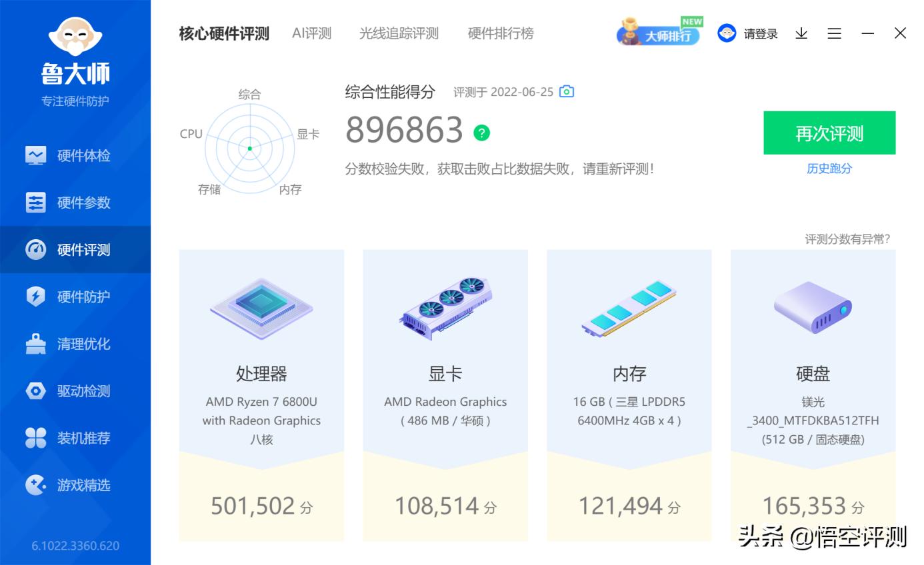
Task: Click the green question mark next to the score
Action: coord(481,133)
